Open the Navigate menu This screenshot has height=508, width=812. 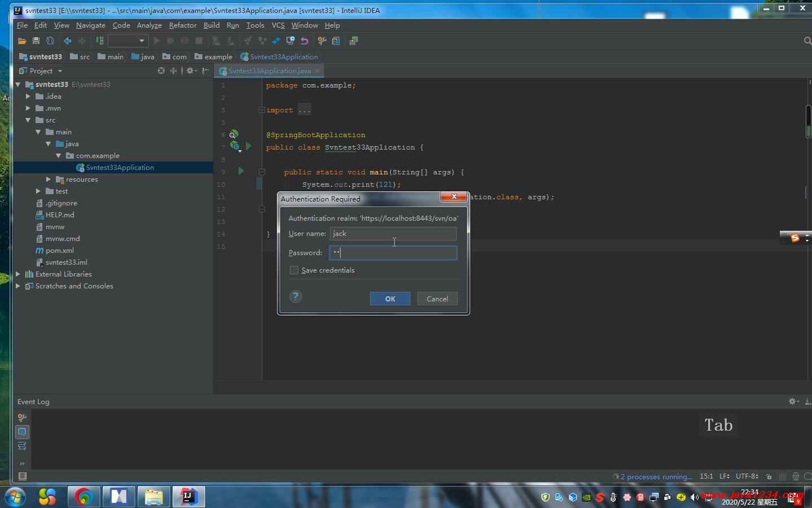[91, 25]
